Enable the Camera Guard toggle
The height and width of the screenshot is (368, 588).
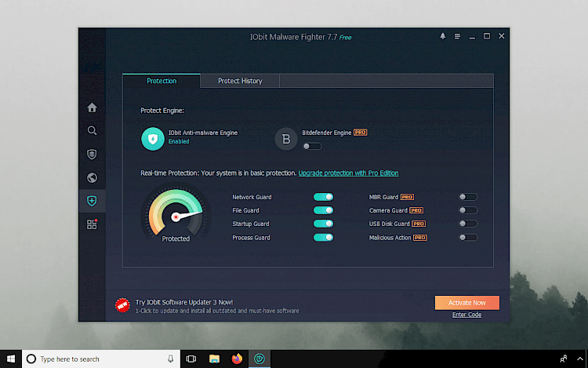pyautogui.click(x=468, y=210)
